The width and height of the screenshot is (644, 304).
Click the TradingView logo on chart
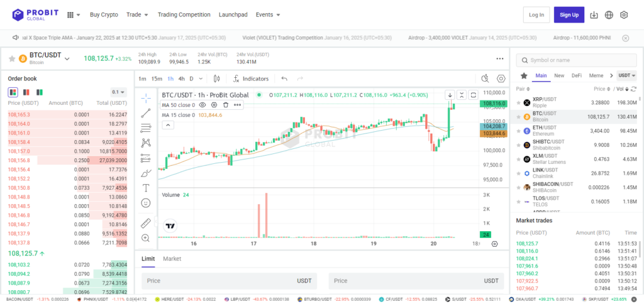click(x=170, y=225)
